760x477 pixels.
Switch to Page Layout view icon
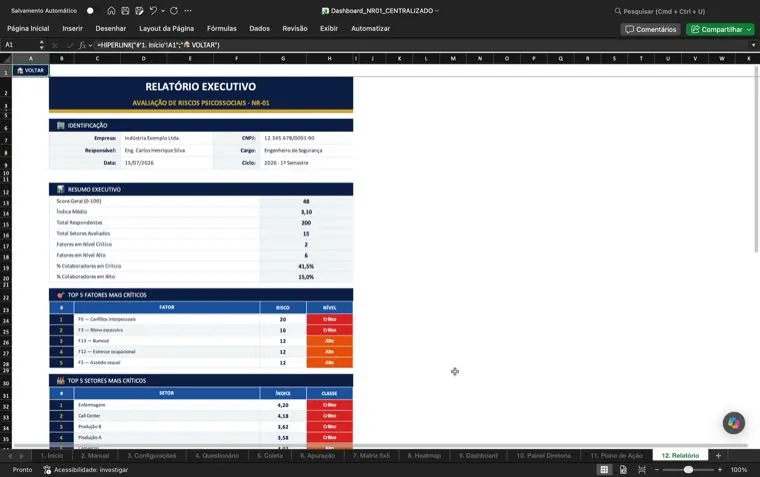[623, 470]
